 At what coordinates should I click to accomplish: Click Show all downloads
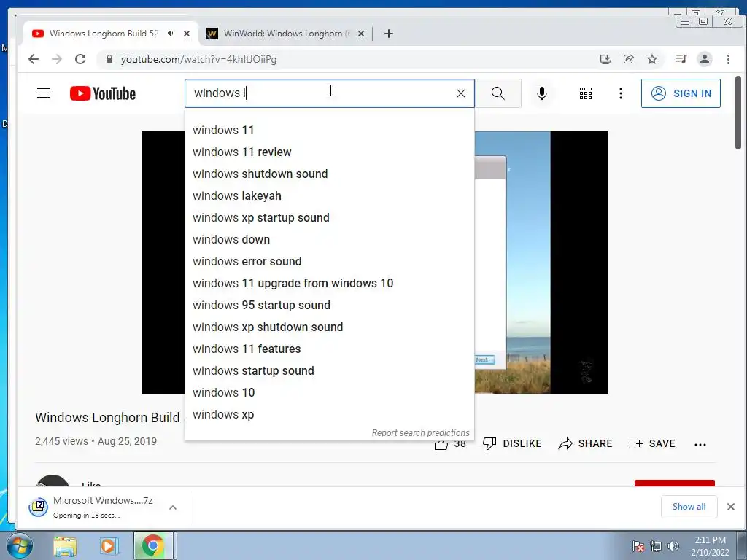(689, 507)
